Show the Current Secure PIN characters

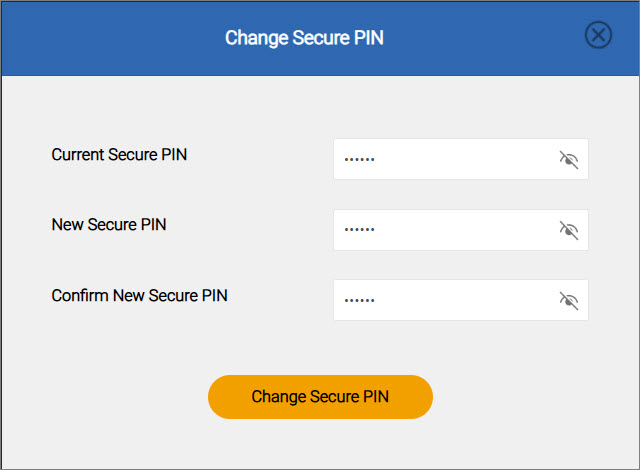[x=569, y=160]
